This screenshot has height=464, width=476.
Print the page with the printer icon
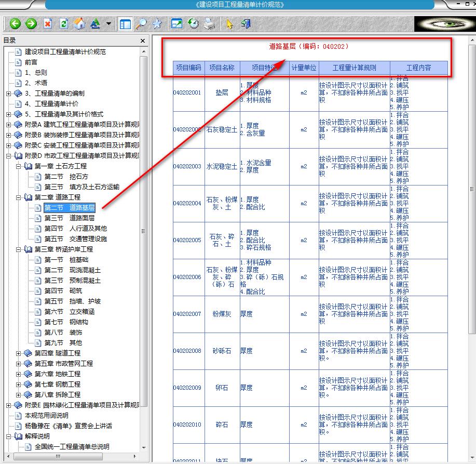[210, 24]
